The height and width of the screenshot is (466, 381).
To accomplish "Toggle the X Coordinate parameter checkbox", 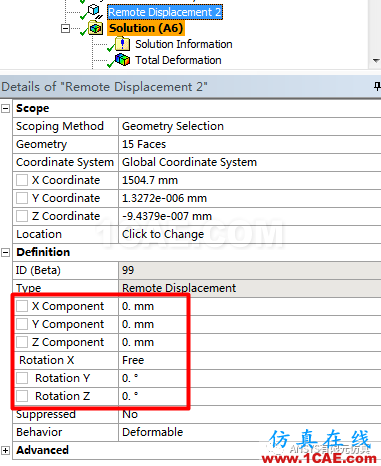I will tap(22, 180).
